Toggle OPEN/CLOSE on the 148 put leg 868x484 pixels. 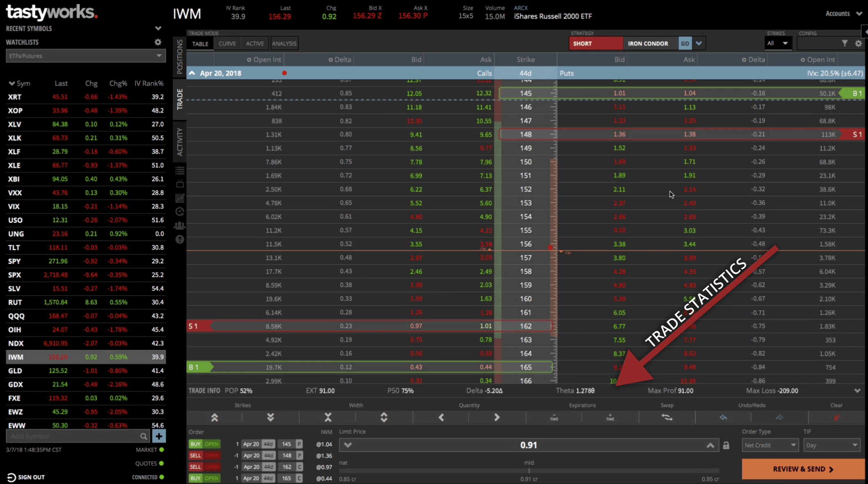pyautogui.click(x=212, y=455)
